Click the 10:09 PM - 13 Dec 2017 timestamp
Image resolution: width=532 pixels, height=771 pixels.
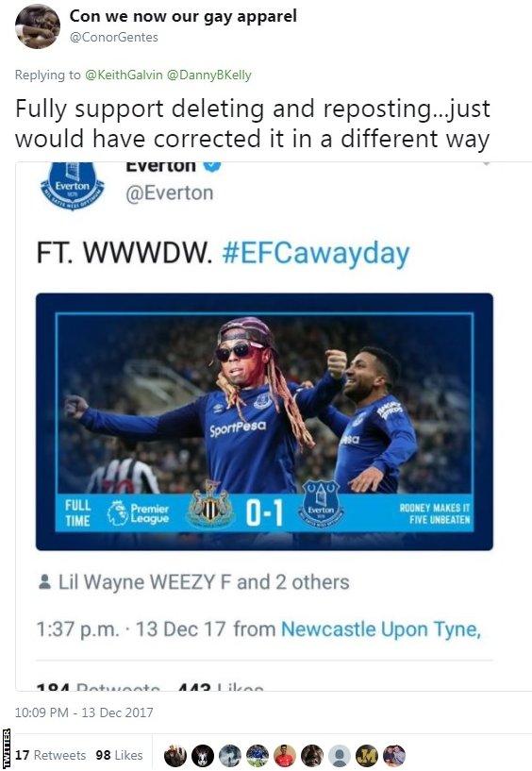coord(84,712)
